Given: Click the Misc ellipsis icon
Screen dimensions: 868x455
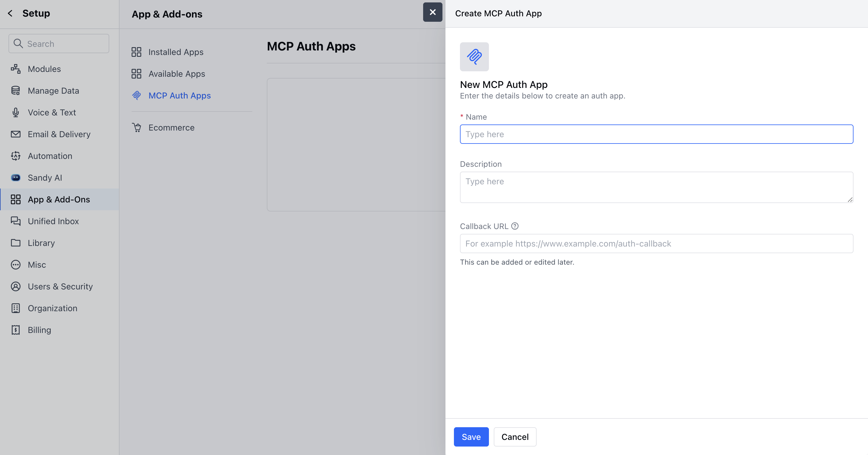Looking at the screenshot, I should click(15, 265).
